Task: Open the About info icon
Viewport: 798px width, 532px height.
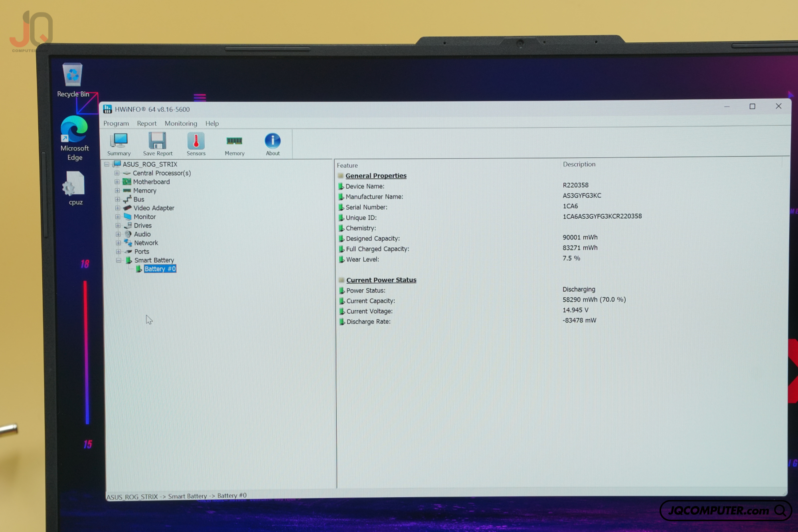Action: [273, 144]
